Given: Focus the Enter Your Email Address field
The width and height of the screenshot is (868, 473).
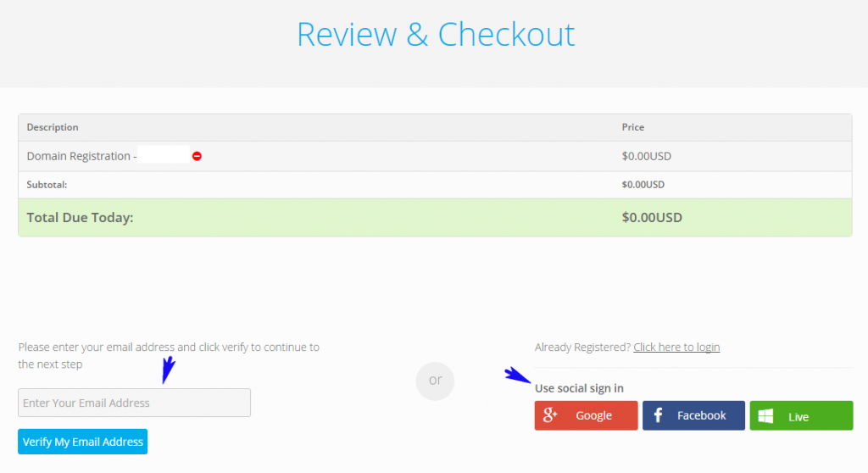Looking at the screenshot, I should click(x=134, y=403).
